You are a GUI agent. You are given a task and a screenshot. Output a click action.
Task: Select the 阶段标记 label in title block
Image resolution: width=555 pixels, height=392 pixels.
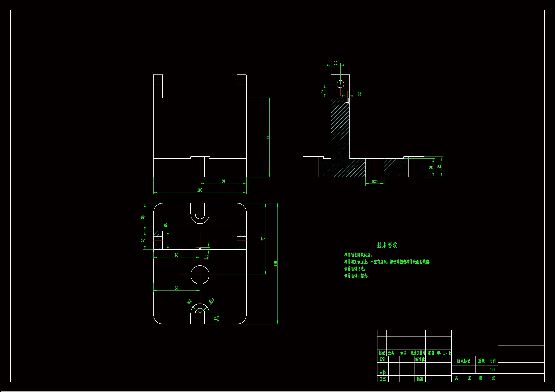click(463, 361)
